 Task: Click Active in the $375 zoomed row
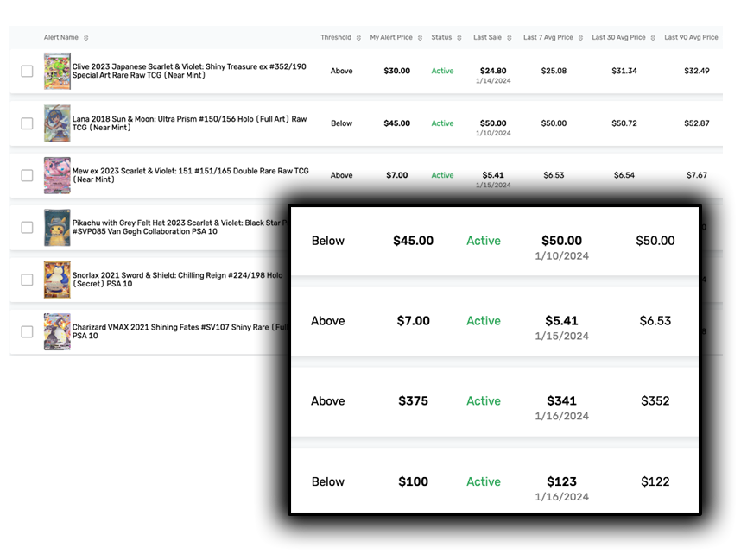pos(484,401)
